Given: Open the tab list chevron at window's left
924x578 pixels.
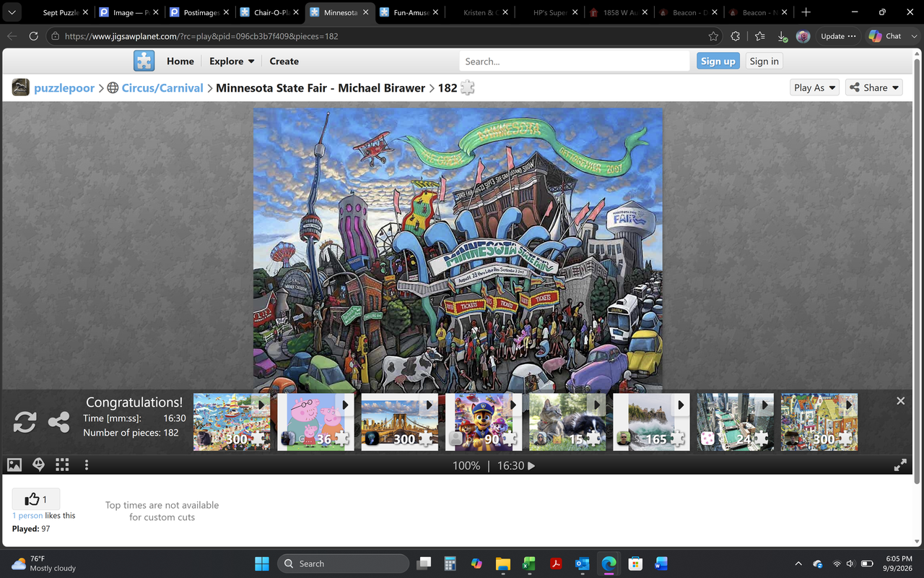Looking at the screenshot, I should coord(12,12).
